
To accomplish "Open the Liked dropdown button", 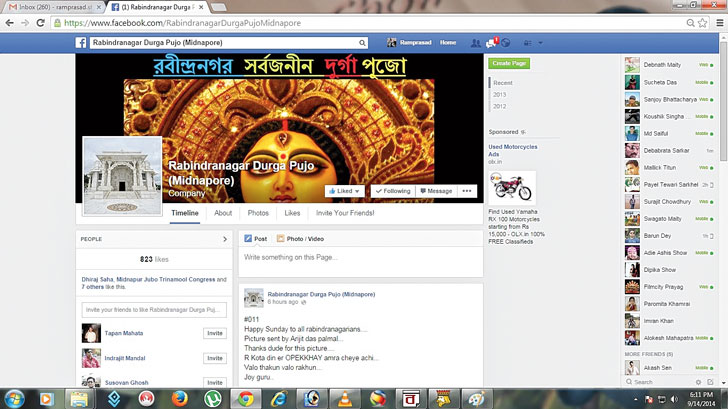I will click(x=345, y=191).
